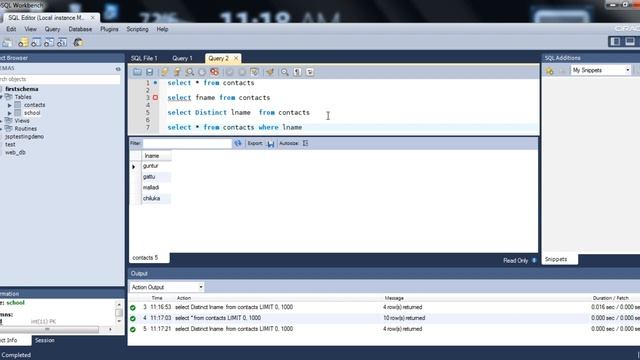Open a SQL script file in editor

(x=137, y=72)
